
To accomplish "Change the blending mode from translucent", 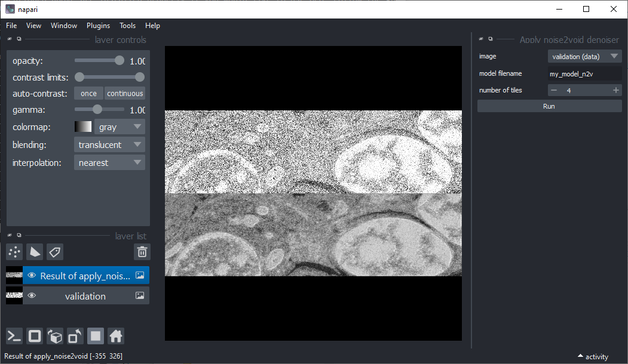I will (x=109, y=144).
